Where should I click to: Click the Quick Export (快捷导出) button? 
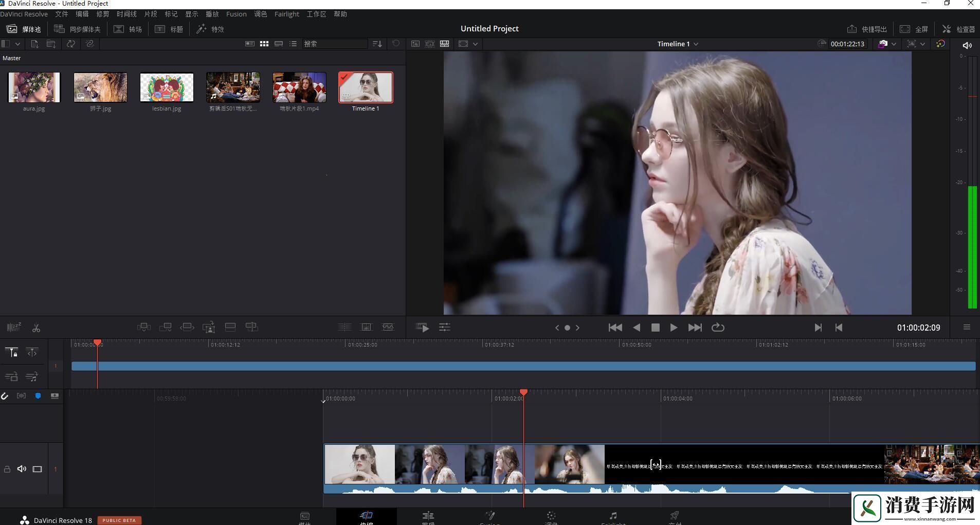pyautogui.click(x=867, y=29)
